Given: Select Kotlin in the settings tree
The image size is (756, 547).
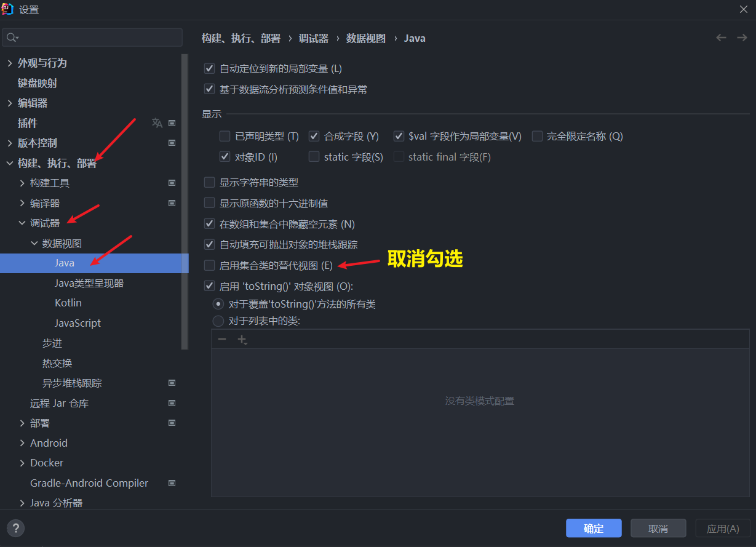Looking at the screenshot, I should point(68,302).
